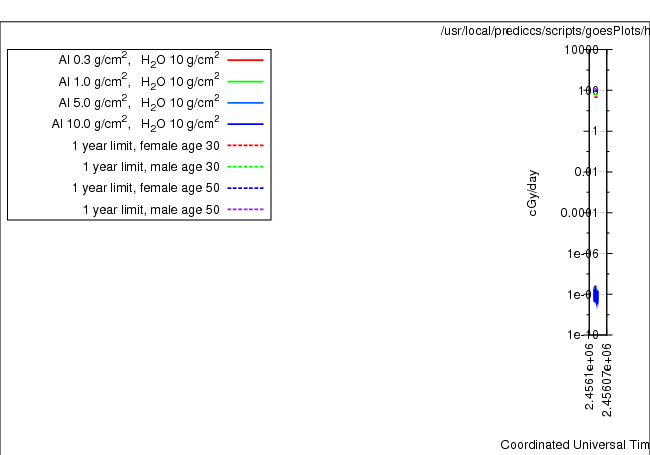The image size is (650, 455).
Task: Select the 'Al 0.3 g/cm², H2O 10 g/cm²' legend label
Action: tap(139, 60)
